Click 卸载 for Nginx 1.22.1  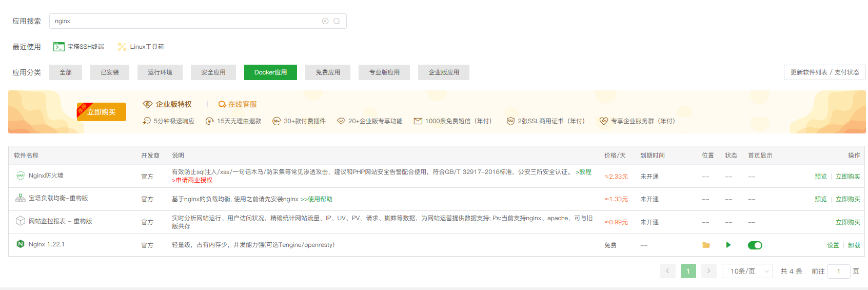pyautogui.click(x=854, y=245)
